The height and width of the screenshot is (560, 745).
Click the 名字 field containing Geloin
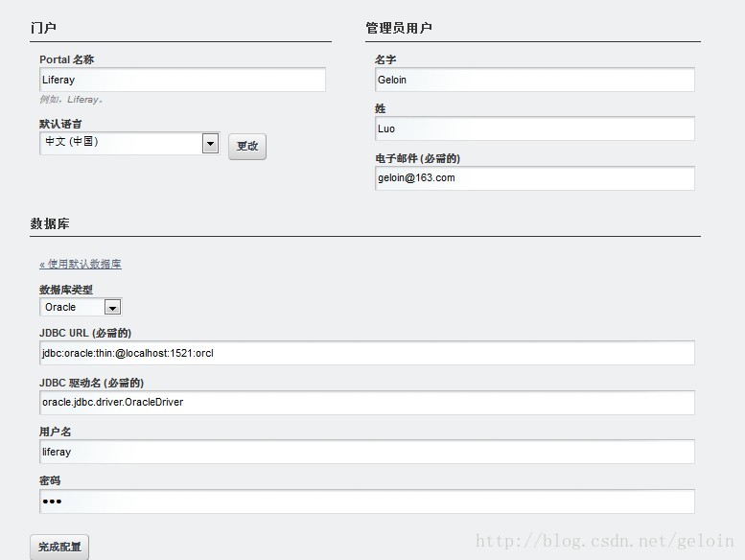point(534,80)
